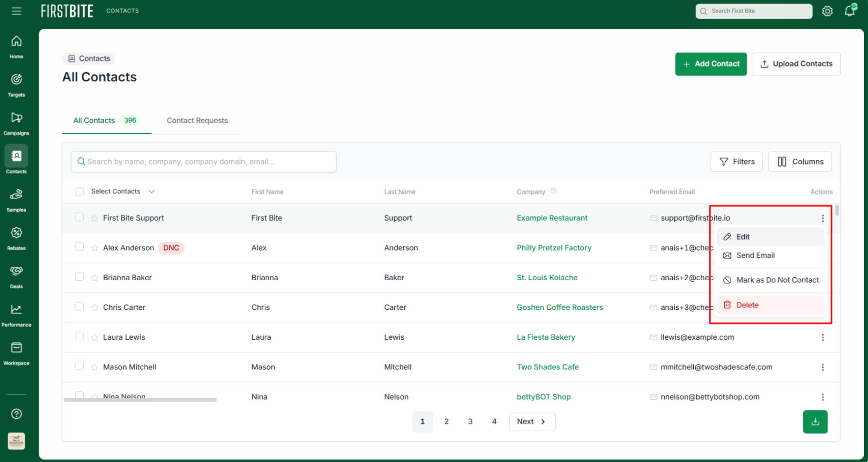
Task: Open the Philly Pretzel Factory link
Action: pyautogui.click(x=554, y=248)
